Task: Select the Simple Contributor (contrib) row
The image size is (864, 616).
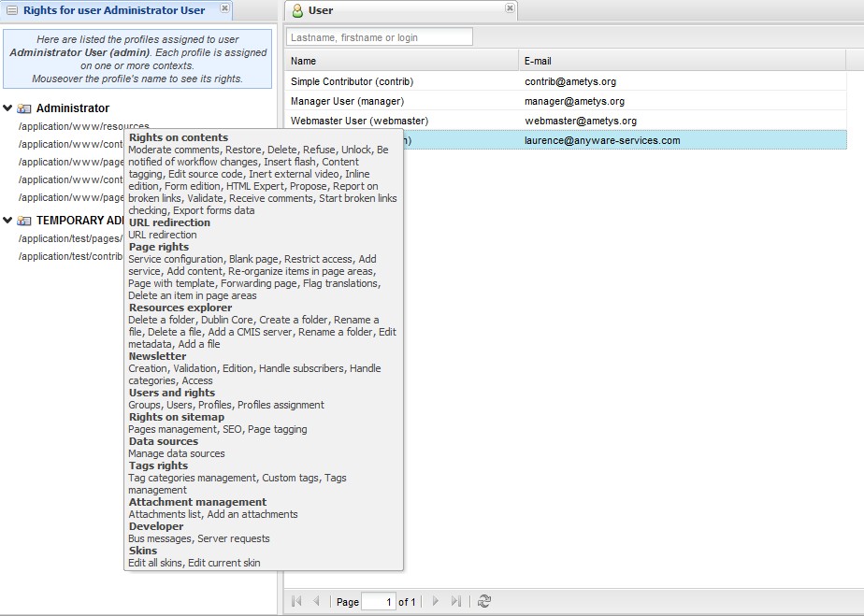Action: pos(352,81)
